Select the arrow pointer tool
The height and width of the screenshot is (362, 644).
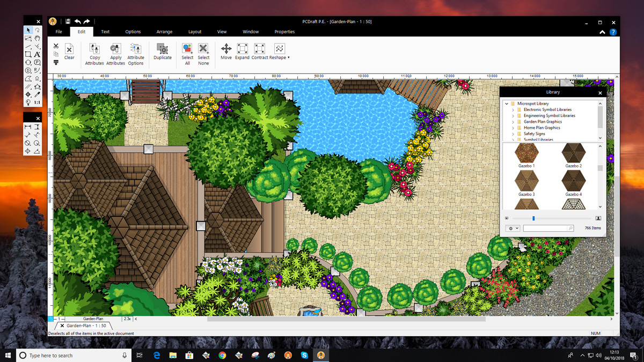click(x=28, y=31)
